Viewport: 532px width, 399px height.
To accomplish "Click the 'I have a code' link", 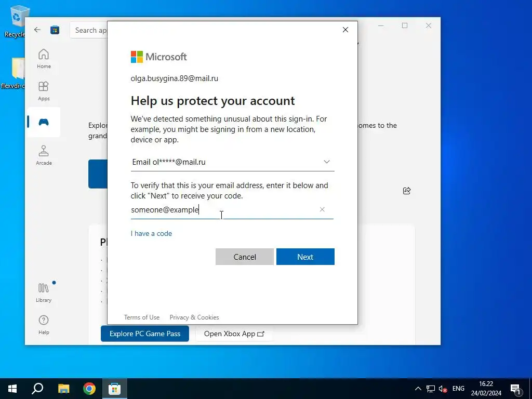I will coord(151,233).
